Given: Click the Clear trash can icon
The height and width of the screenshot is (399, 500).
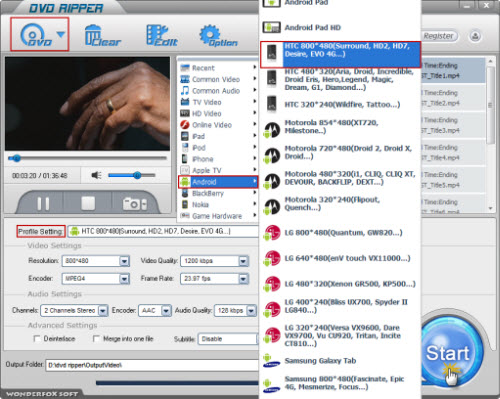Looking at the screenshot, I should coord(102,35).
